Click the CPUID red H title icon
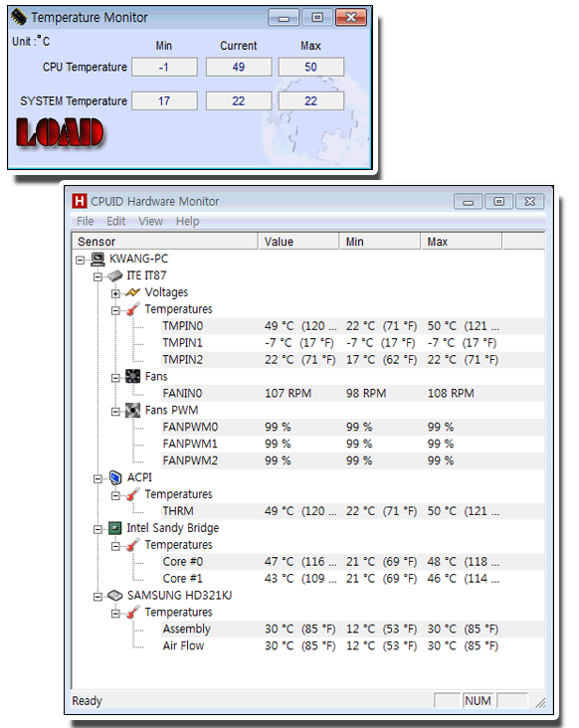Screen dimensions: 579x728 [x=80, y=201]
